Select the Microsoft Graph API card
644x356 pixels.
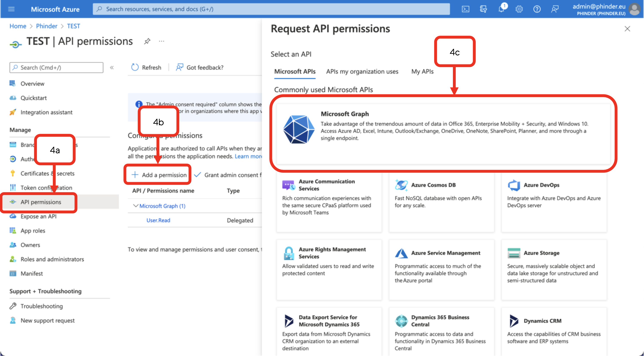click(443, 134)
